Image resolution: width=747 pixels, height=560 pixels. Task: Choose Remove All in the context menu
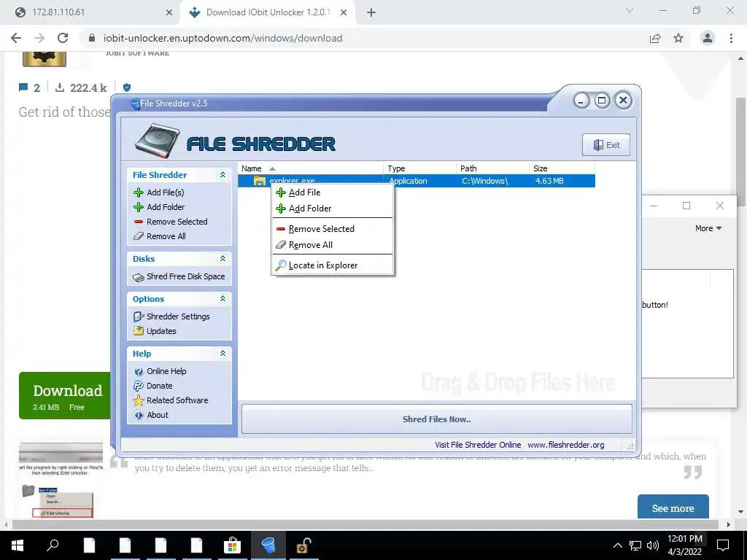pos(333,245)
